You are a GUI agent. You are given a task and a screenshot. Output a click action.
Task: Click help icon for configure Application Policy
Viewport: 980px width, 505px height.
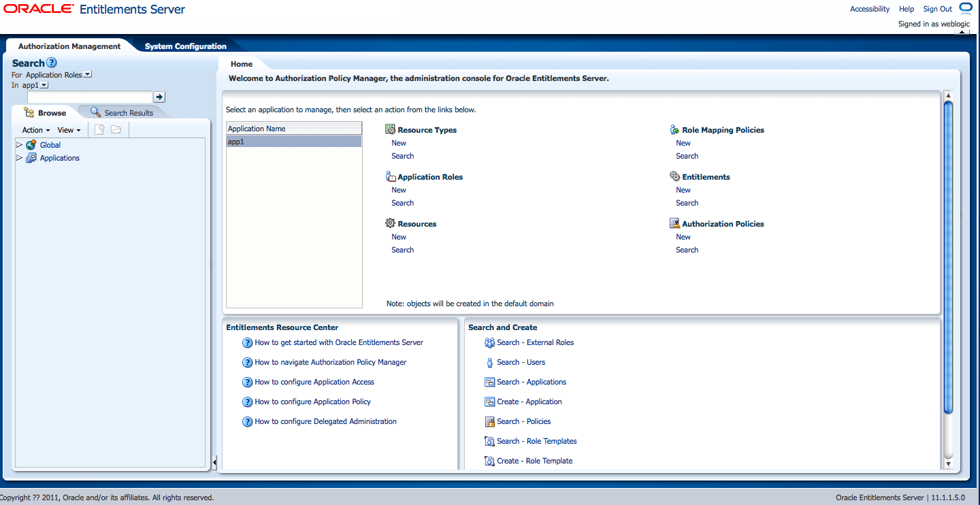(x=248, y=402)
